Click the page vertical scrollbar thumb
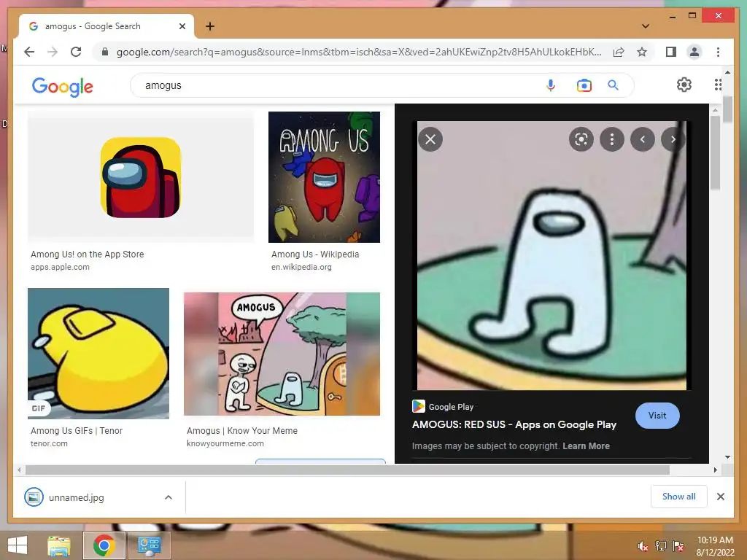Image resolution: width=747 pixels, height=560 pixels. pos(727,109)
